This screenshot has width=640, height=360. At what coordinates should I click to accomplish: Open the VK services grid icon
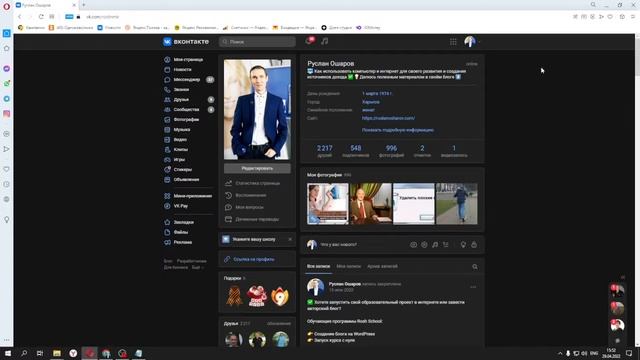pos(453,42)
